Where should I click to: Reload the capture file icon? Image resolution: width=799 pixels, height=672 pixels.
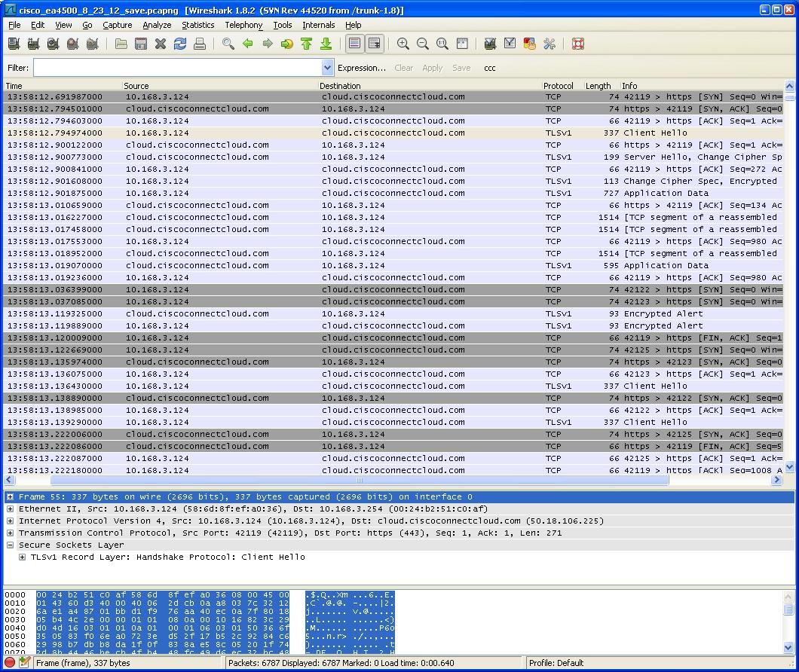coord(180,44)
